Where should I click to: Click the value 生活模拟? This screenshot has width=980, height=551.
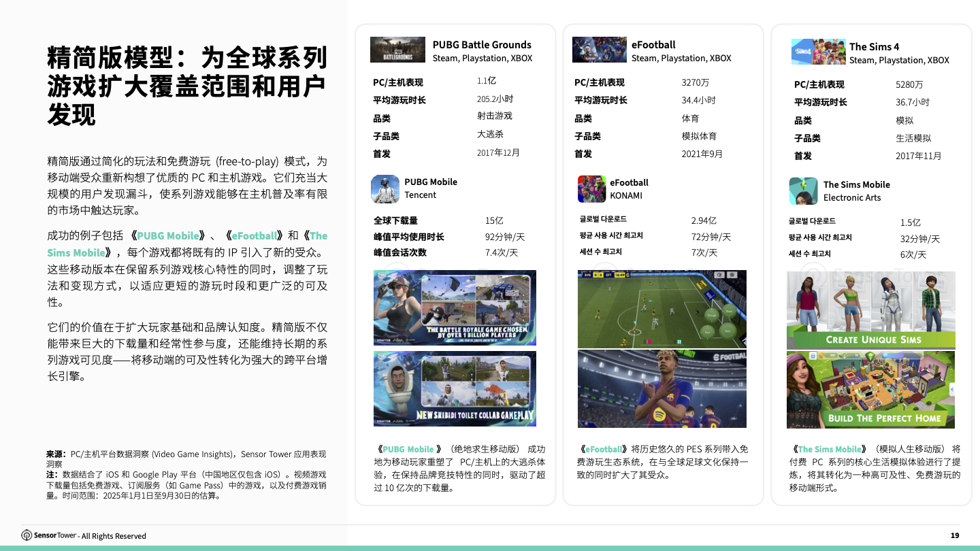(913, 138)
